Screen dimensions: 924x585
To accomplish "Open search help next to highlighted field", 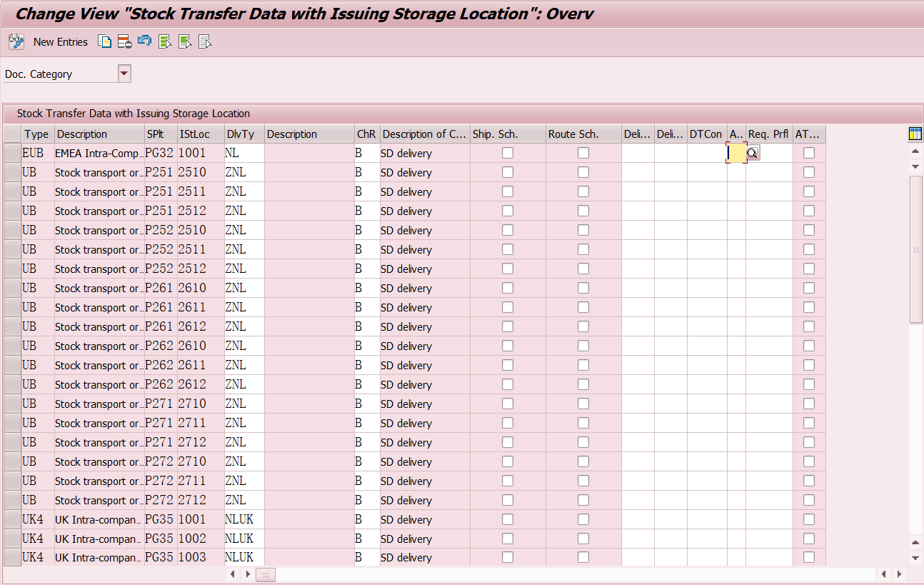I will pos(753,153).
